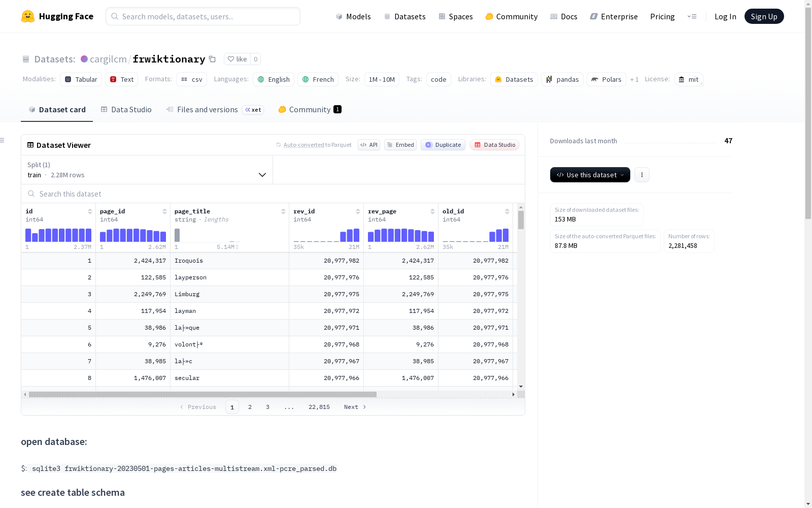Filter by the French language tag
The image size is (812, 508).
click(x=318, y=79)
